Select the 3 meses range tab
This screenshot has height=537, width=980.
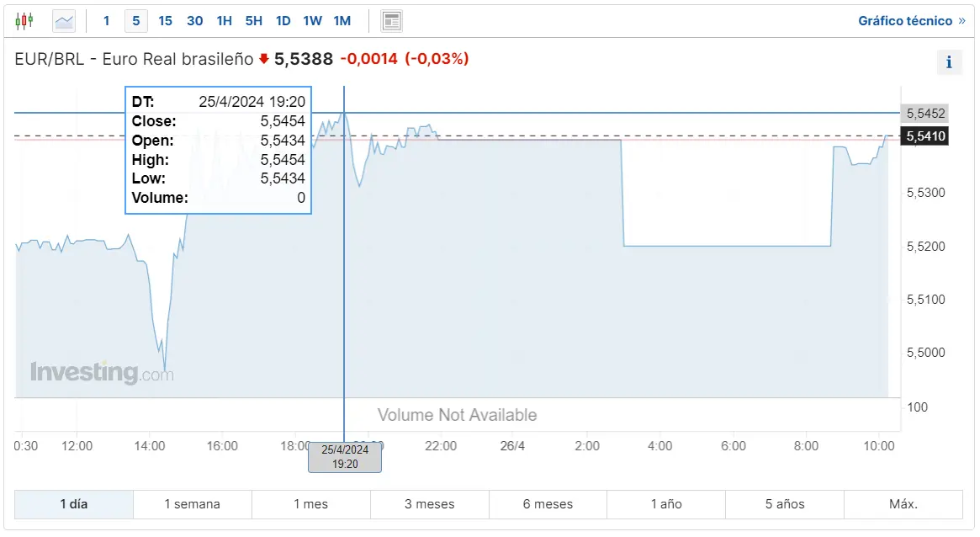(429, 504)
